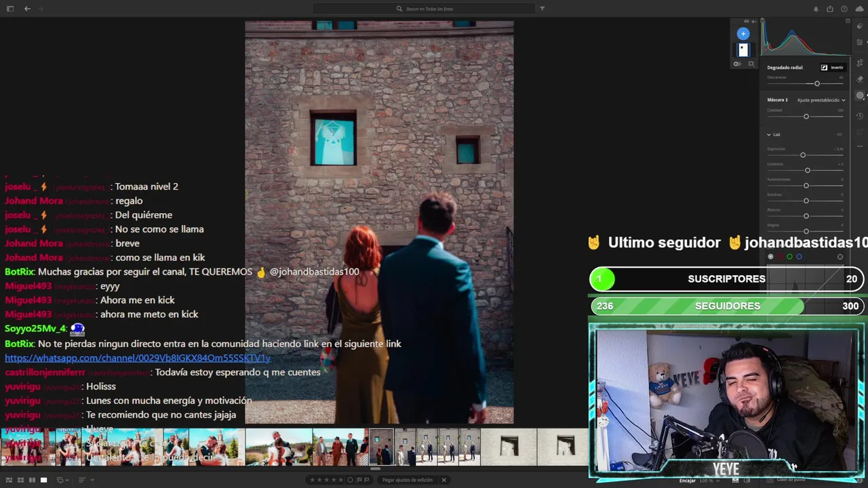This screenshot has height=488, width=868.
Task: Click the search all photos field
Action: tap(423, 9)
